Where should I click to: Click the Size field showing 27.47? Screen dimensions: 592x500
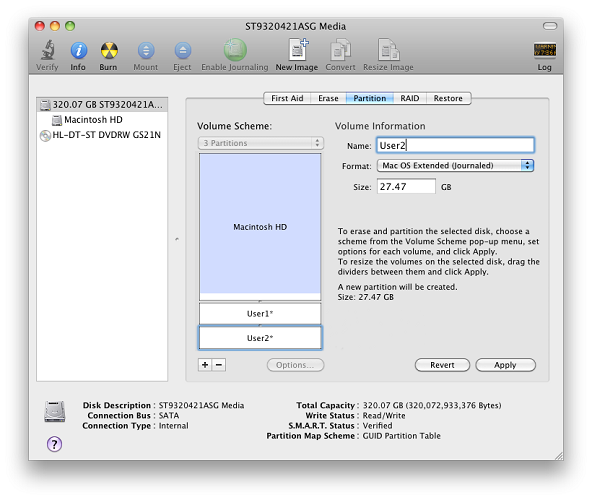point(406,187)
